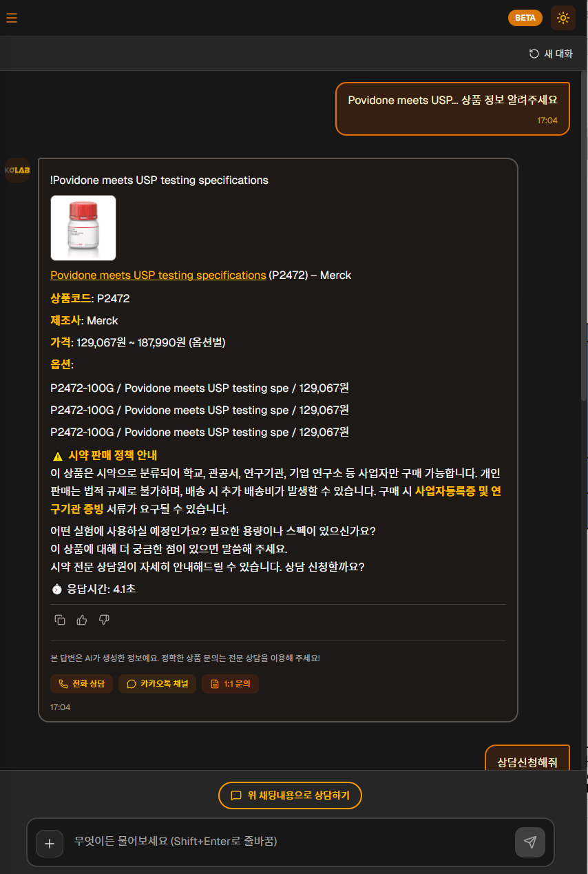Click the 전화 상담 phone consultation button
Screen dimensions: 588x874
pyautogui.click(x=81, y=684)
